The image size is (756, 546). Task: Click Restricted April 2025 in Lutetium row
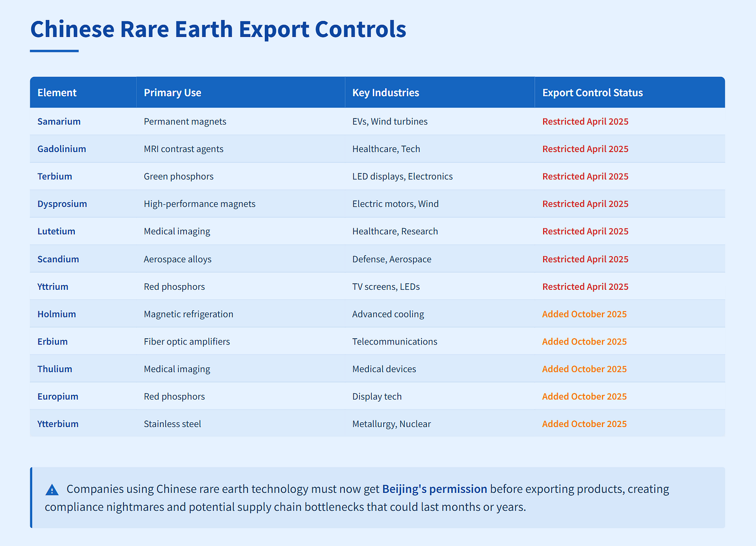[585, 232]
